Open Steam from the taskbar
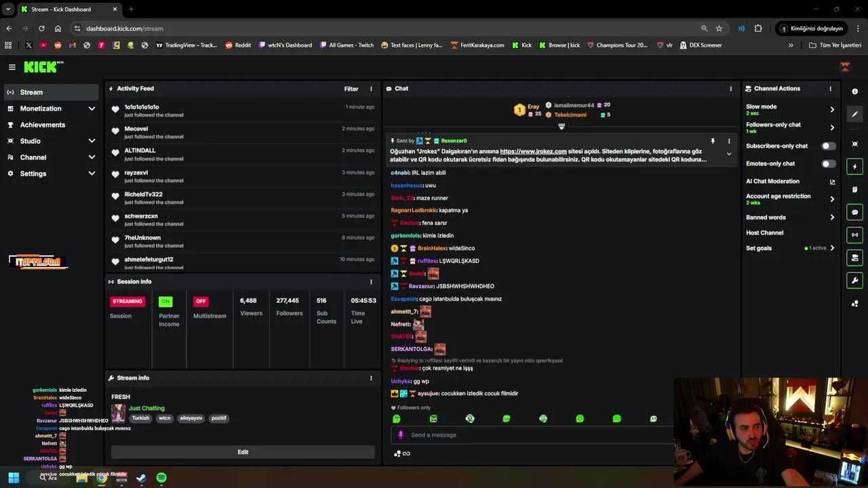The height and width of the screenshot is (488, 868). tap(141, 478)
